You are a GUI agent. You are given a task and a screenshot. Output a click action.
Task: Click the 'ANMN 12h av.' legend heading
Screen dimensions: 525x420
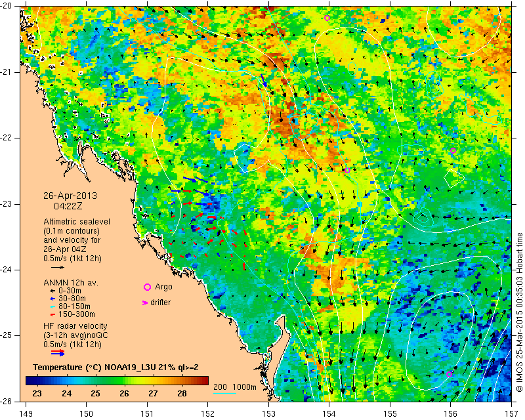pos(71,283)
